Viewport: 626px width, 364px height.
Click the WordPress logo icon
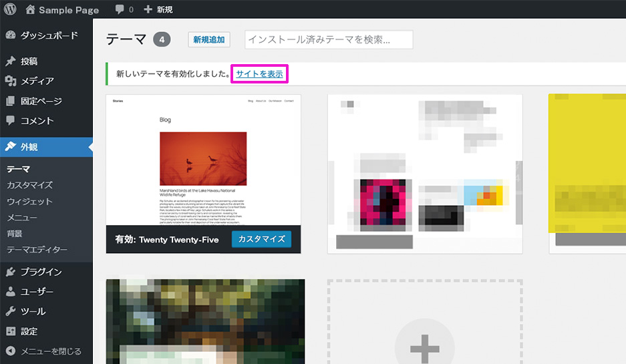(11, 10)
